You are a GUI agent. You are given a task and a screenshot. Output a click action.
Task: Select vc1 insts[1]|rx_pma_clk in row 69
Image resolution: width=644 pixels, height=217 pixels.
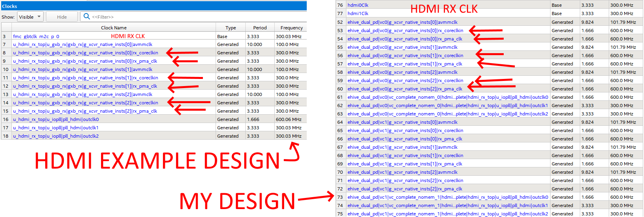click(x=405, y=164)
